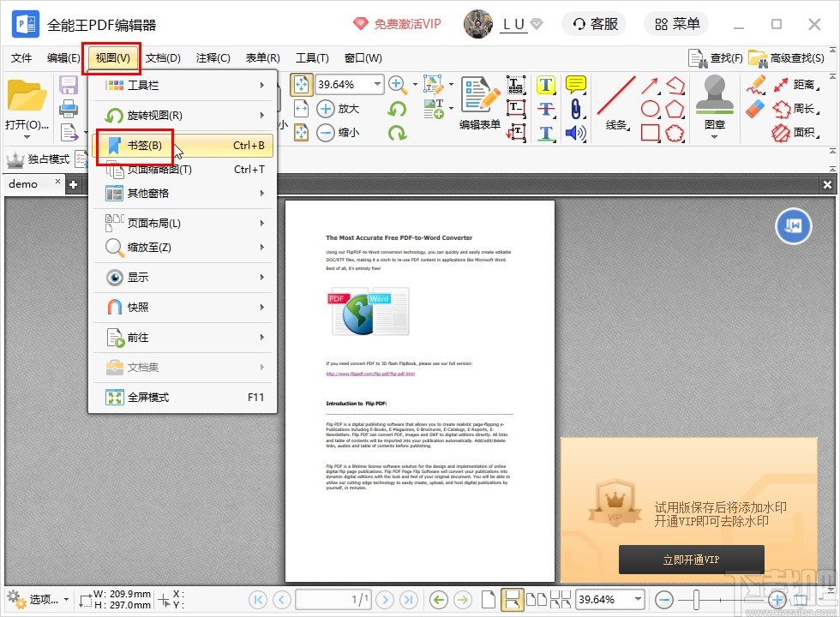This screenshot has width=840, height=617.
Task: Click 立即开通VIP button
Action: (x=691, y=560)
